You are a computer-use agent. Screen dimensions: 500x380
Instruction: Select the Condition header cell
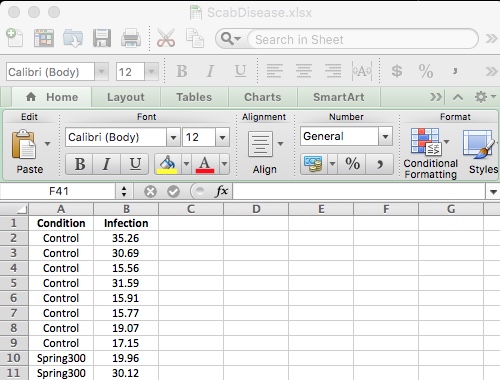pos(61,223)
